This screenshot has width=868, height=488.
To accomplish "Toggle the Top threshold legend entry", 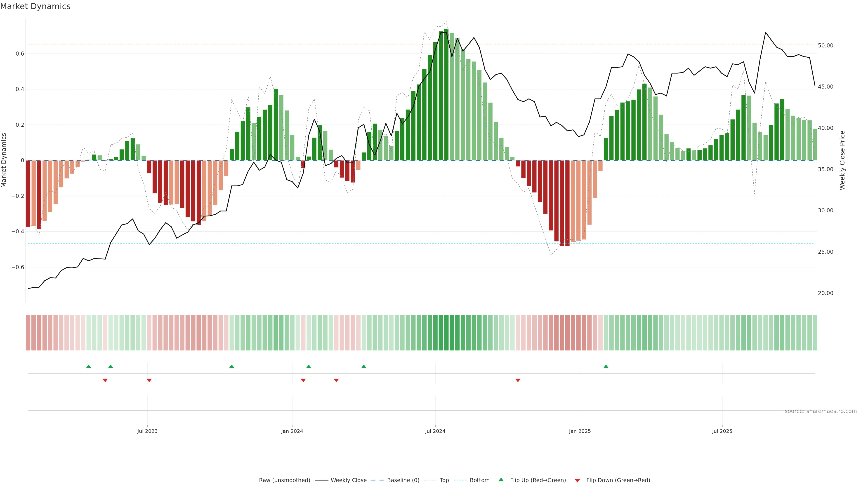I will click(x=444, y=480).
